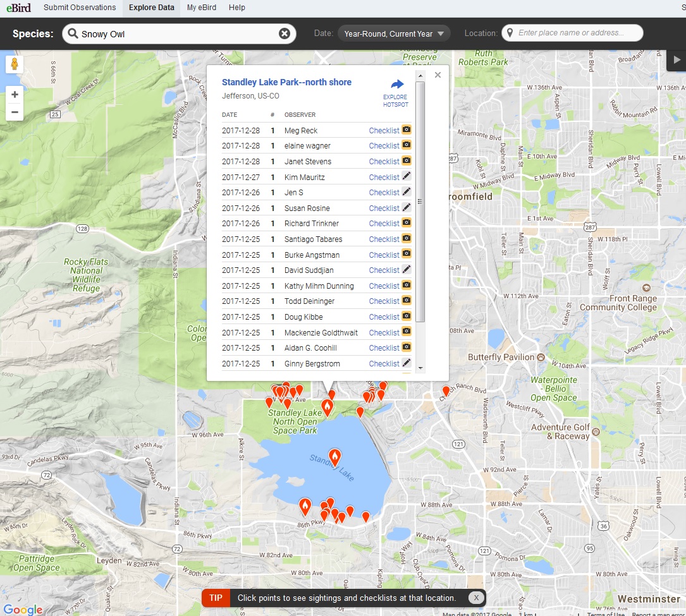Open photo icon for Mackenzie Goldthwait sighting

click(407, 332)
